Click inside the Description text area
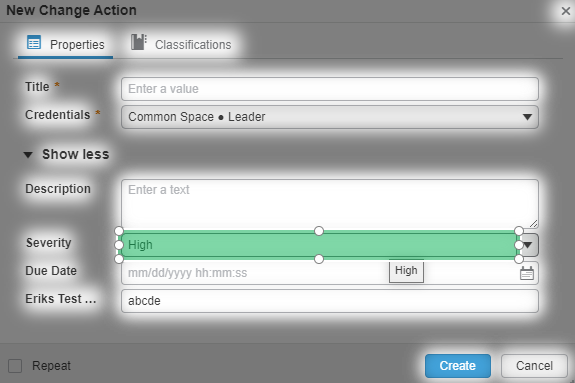 (x=330, y=204)
